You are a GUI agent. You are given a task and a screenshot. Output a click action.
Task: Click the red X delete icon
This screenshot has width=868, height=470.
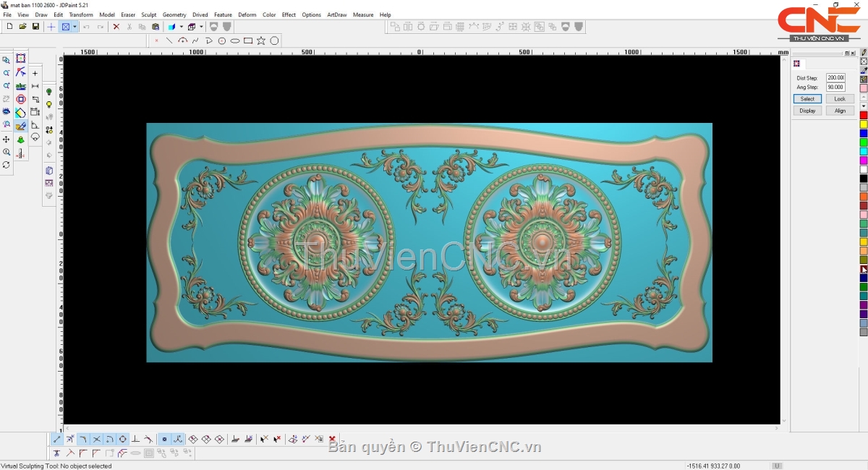point(116,27)
